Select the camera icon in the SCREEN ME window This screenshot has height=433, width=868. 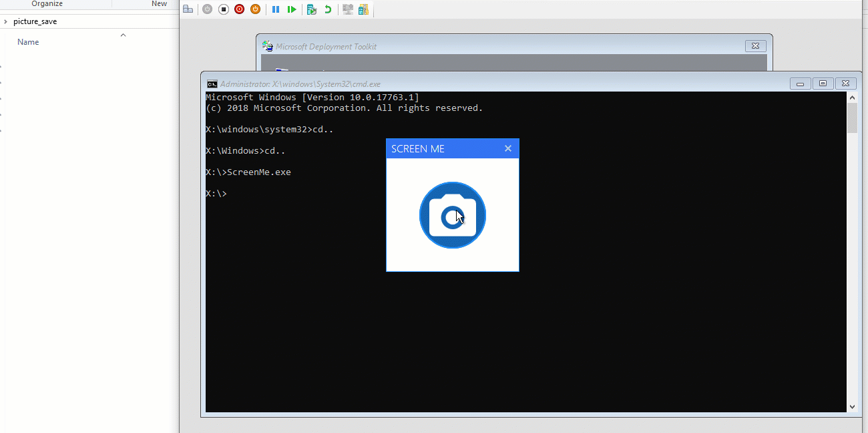pos(452,215)
